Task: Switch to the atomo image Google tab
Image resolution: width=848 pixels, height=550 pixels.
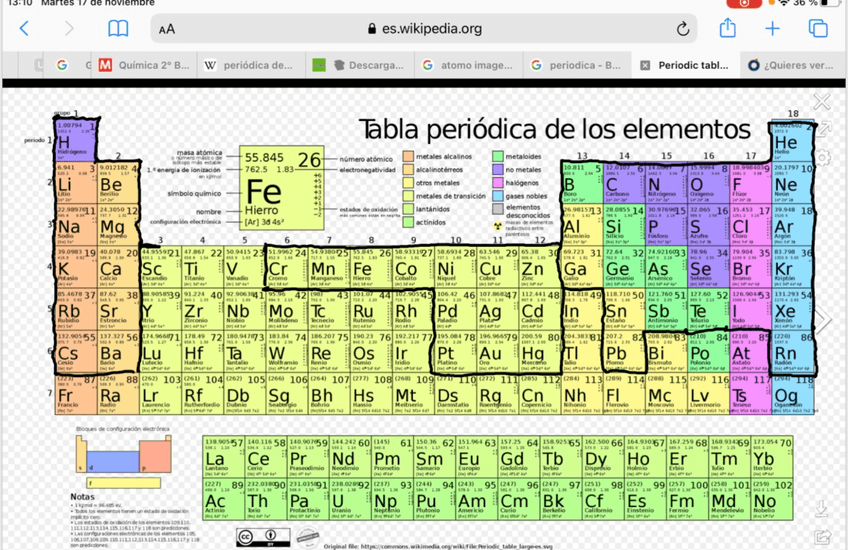Action: (467, 65)
